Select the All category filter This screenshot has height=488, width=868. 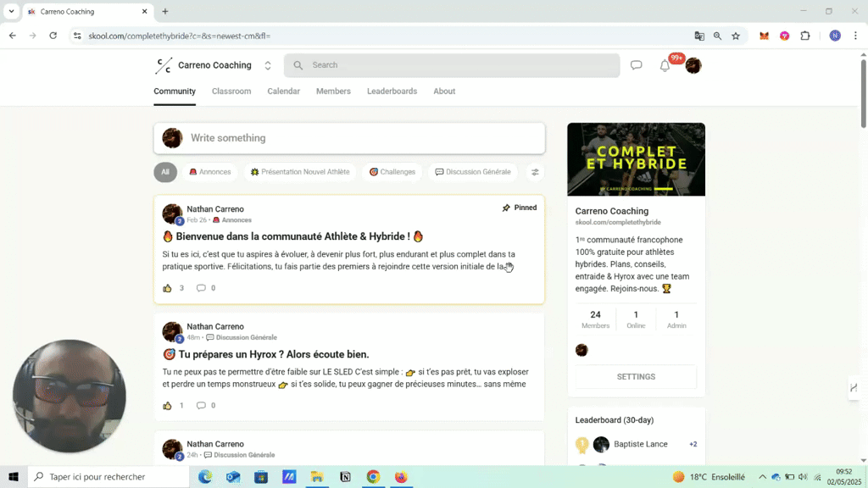click(165, 172)
